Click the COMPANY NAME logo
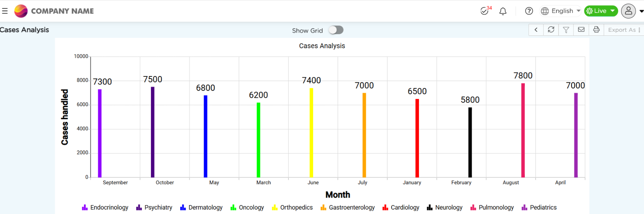This screenshot has width=644, height=214. [x=54, y=11]
